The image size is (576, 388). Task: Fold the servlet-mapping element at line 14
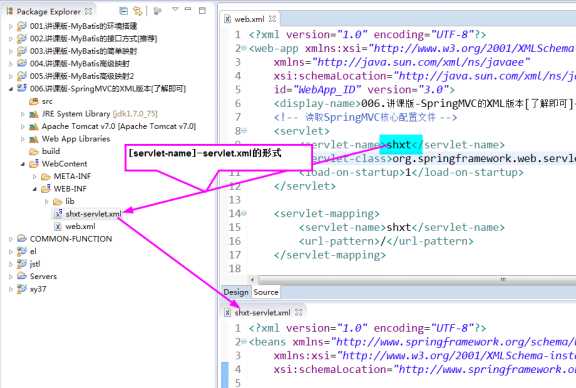tap(244, 213)
